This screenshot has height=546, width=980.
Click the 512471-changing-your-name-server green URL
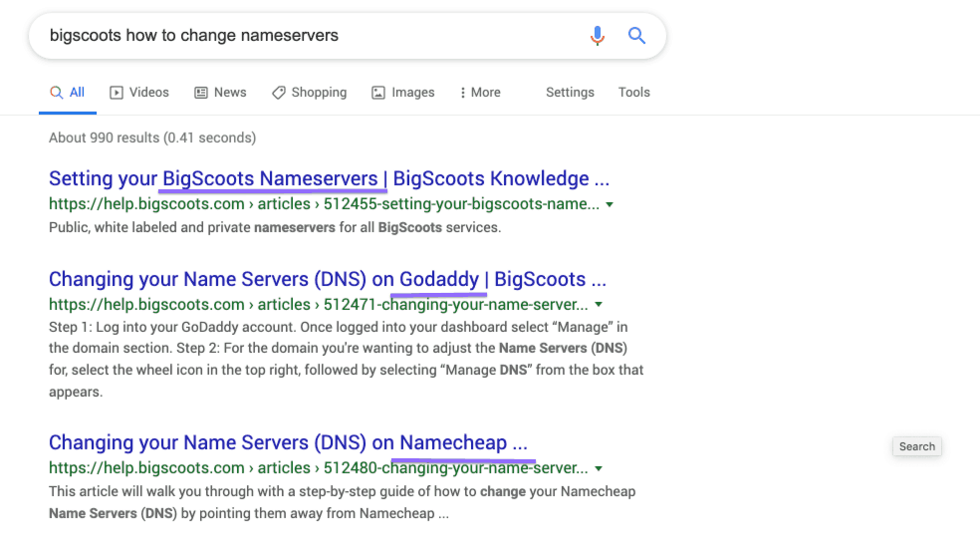point(318,305)
